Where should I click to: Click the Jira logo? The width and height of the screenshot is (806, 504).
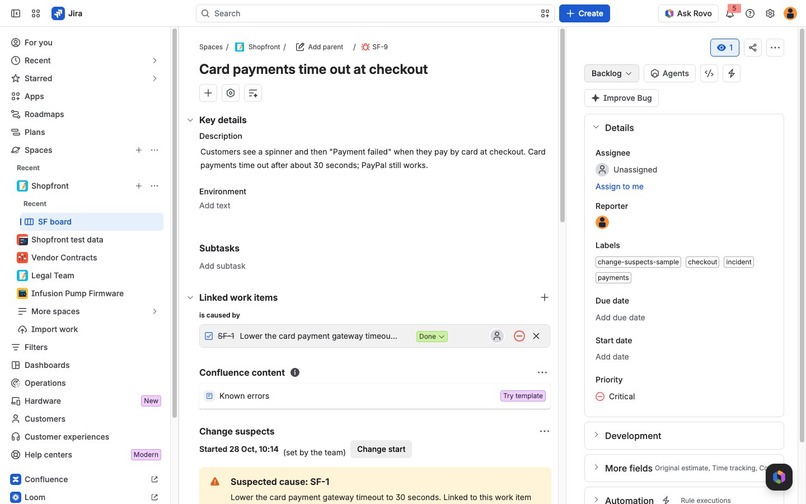pyautogui.click(x=67, y=13)
